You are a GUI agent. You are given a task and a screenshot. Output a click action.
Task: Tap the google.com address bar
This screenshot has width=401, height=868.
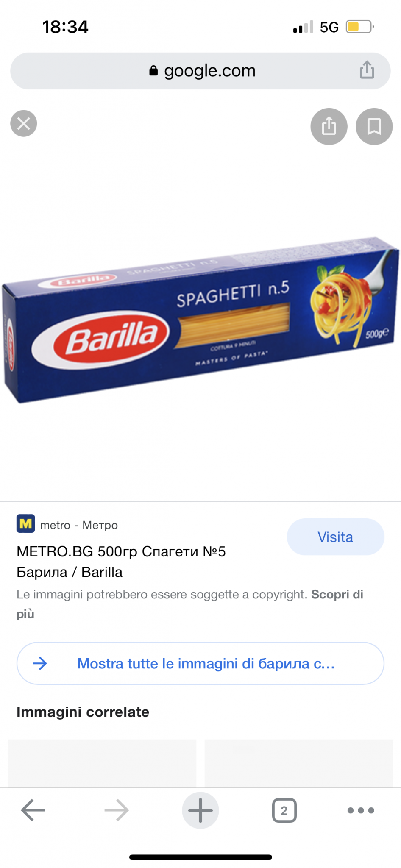tap(200, 71)
